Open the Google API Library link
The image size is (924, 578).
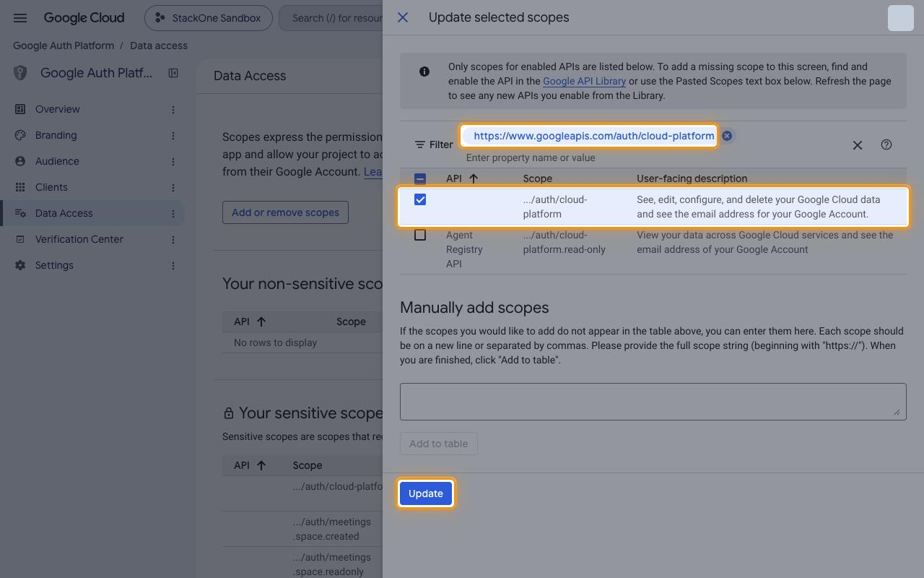coord(584,81)
